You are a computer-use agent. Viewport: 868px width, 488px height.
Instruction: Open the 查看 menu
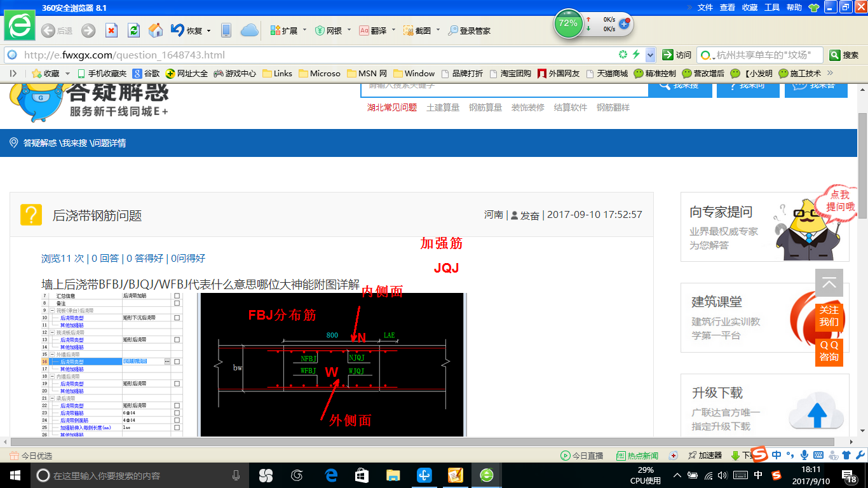pyautogui.click(x=728, y=8)
